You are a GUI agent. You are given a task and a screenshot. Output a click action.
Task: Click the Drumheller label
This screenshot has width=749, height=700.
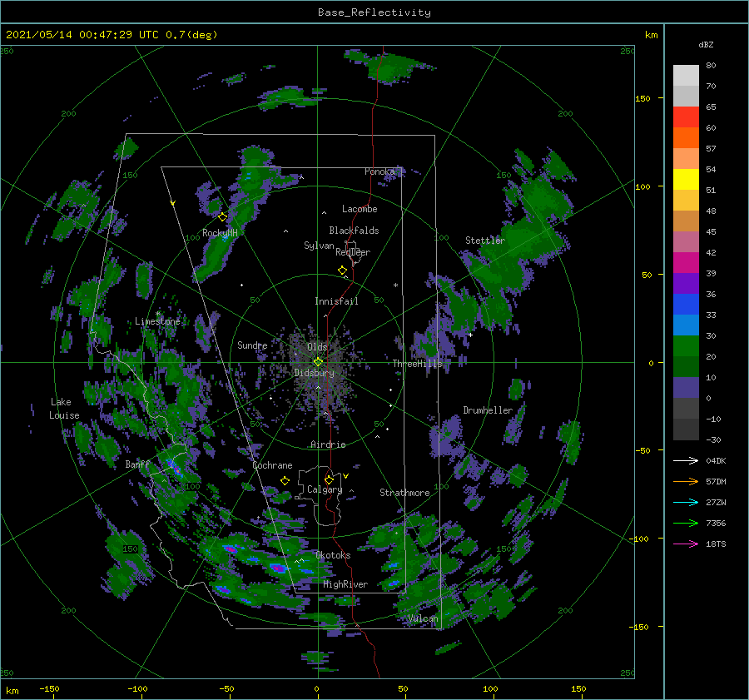pyautogui.click(x=488, y=410)
